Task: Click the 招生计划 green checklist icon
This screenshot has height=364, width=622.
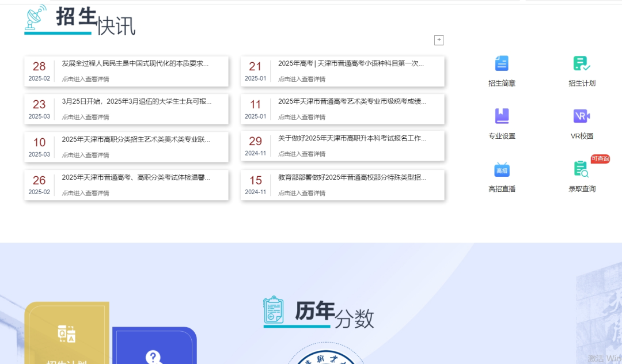Action: point(582,63)
